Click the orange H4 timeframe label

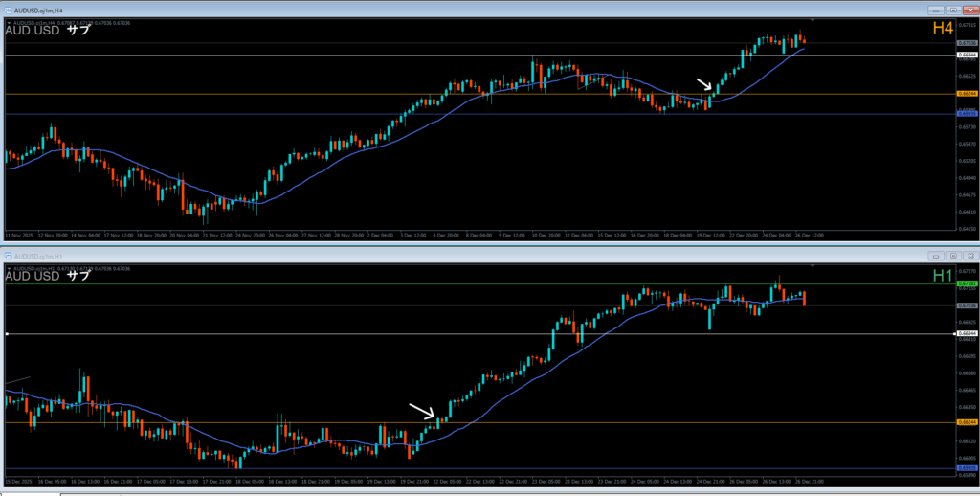coord(942,29)
